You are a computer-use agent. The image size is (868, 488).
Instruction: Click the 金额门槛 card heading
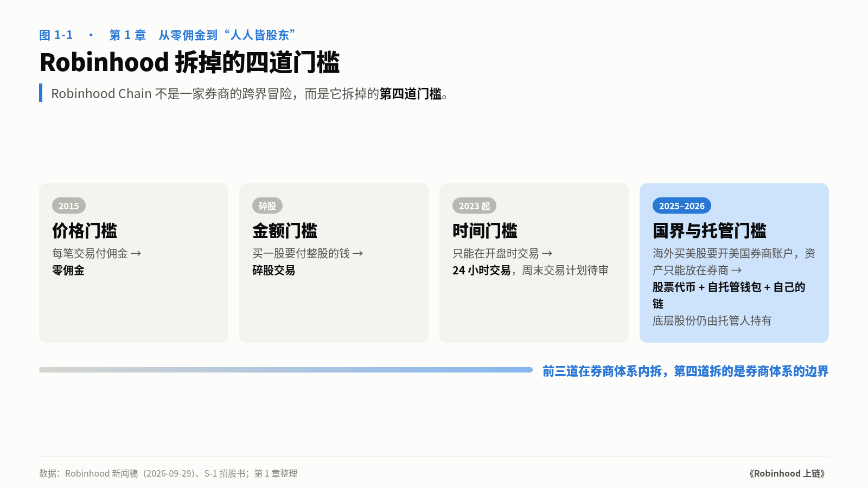[285, 231]
